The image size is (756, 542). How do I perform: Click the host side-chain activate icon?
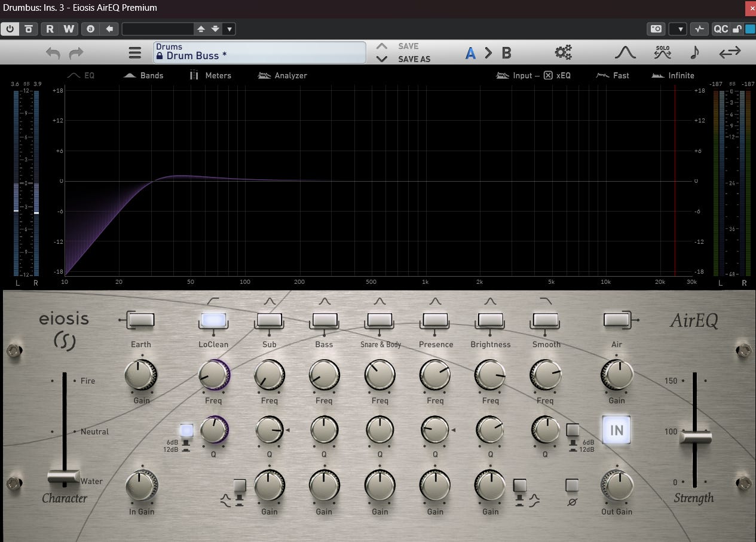699,29
